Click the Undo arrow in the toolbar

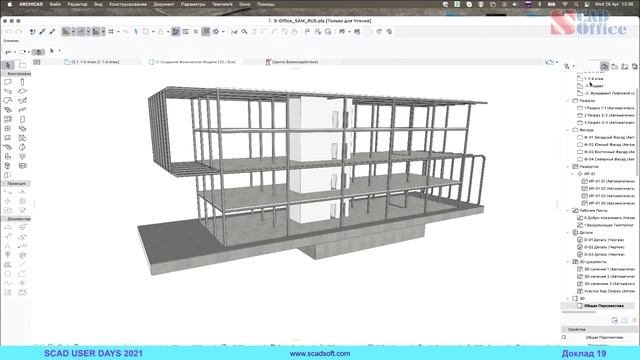click(x=9, y=31)
